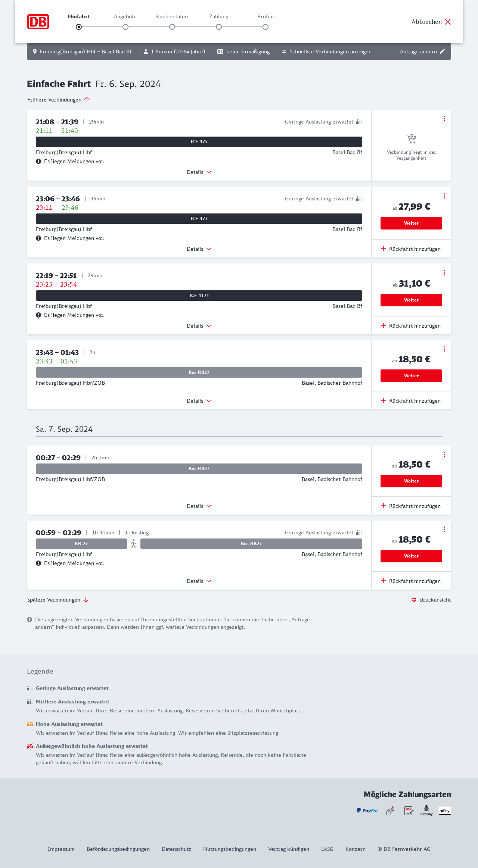Click Weiter for the 27,99 € offer
This screenshot has height=868, width=478.
[411, 223]
